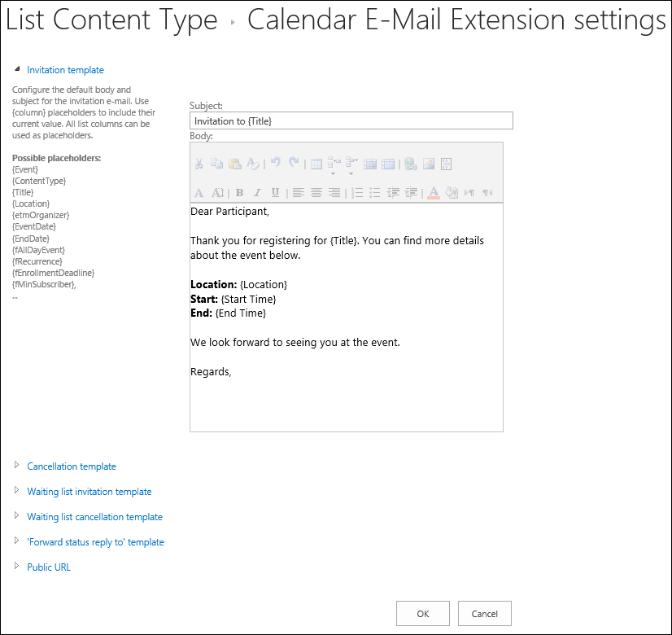
Task: Click the Merge cells icon
Action: coord(388,164)
